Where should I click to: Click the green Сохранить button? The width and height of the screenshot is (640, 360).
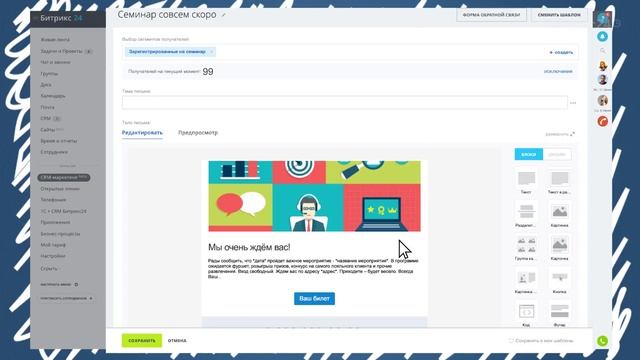pyautogui.click(x=142, y=340)
